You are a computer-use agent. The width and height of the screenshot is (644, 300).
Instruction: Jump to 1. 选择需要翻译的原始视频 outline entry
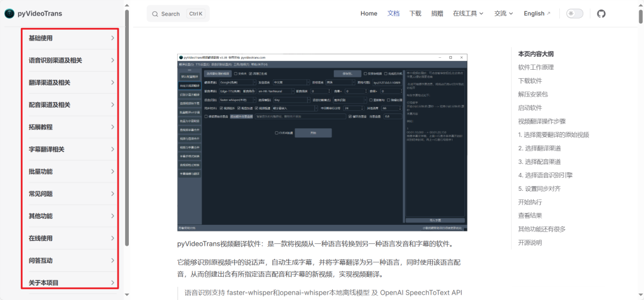(x=554, y=135)
